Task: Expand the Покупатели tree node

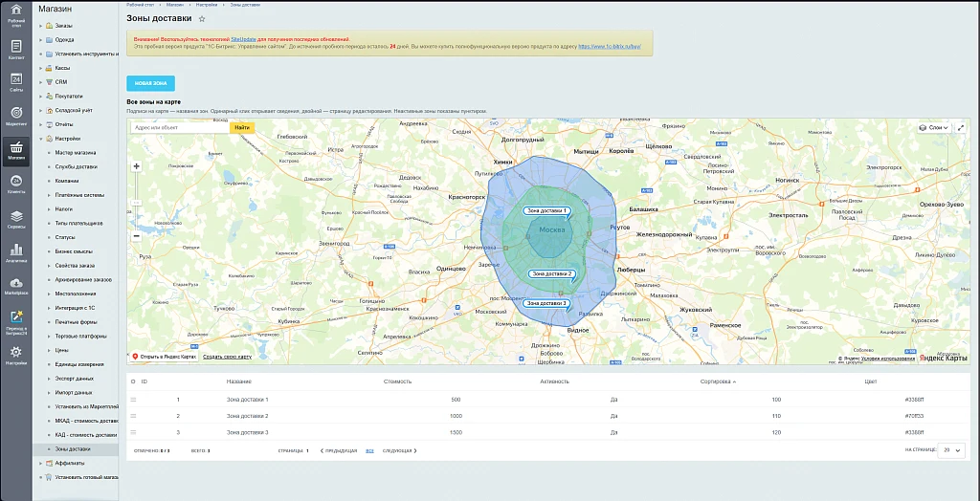Action: tap(41, 97)
